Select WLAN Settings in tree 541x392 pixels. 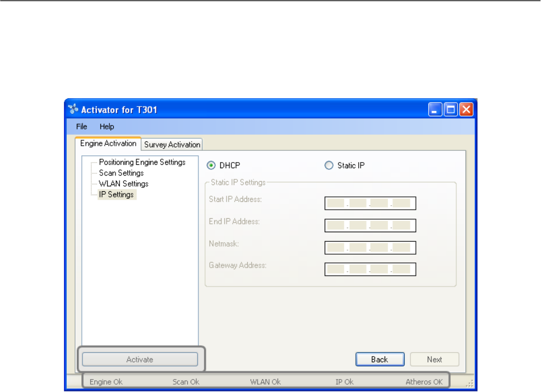pos(123,183)
